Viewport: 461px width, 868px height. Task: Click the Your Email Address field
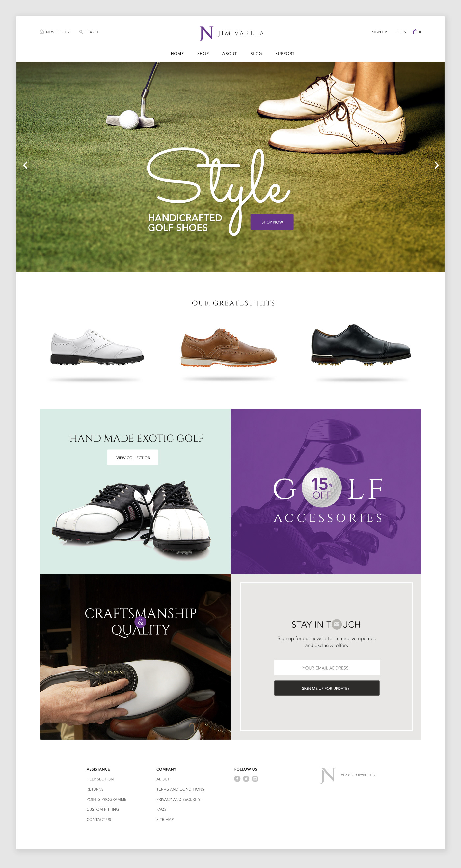point(327,668)
